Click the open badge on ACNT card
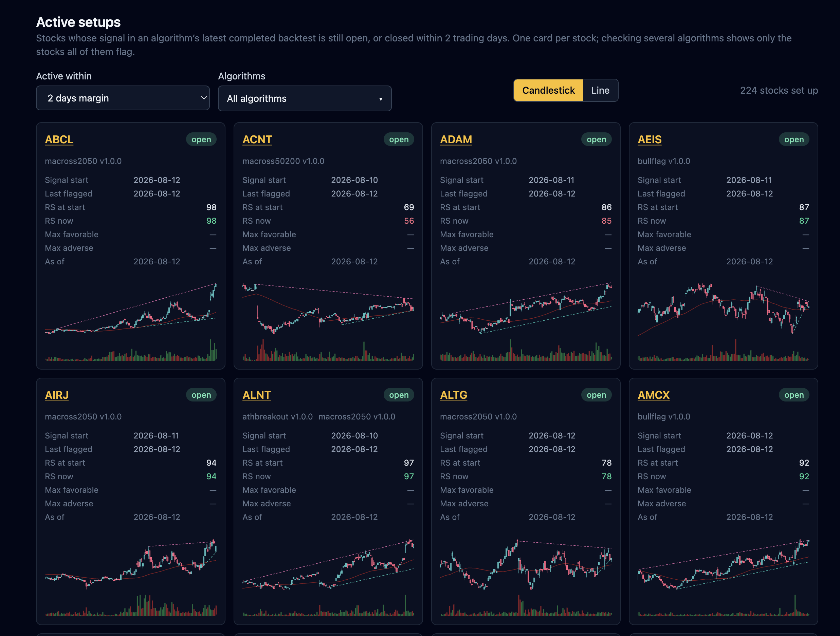 [399, 139]
